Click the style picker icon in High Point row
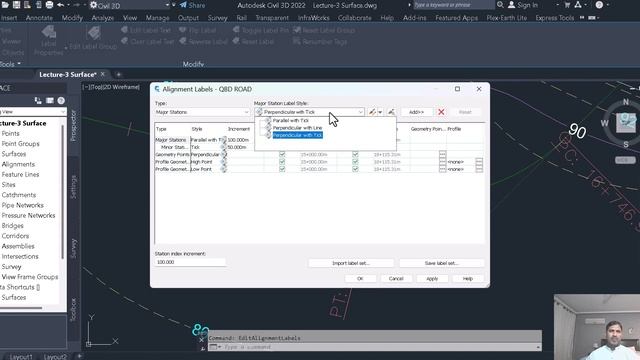 [224, 162]
